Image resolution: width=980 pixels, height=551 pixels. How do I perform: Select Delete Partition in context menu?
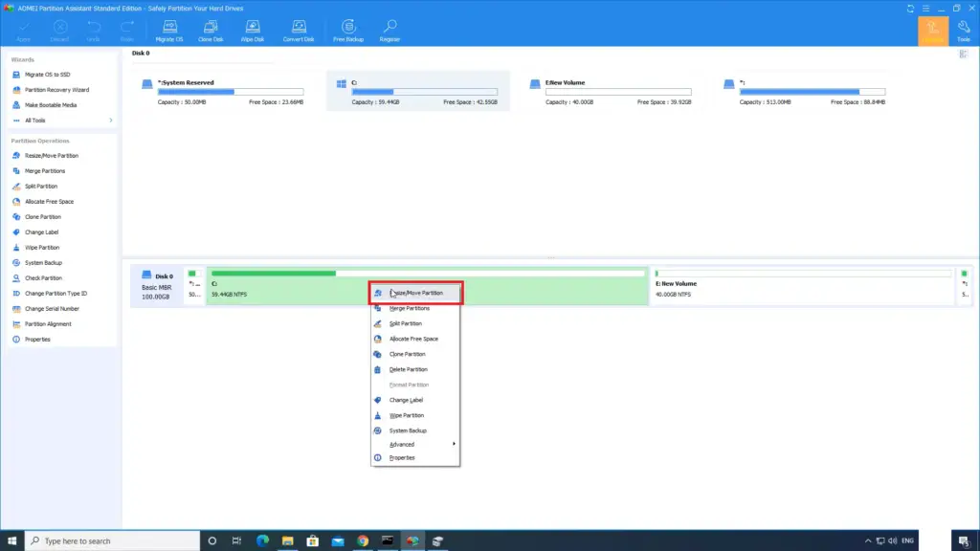point(415,369)
